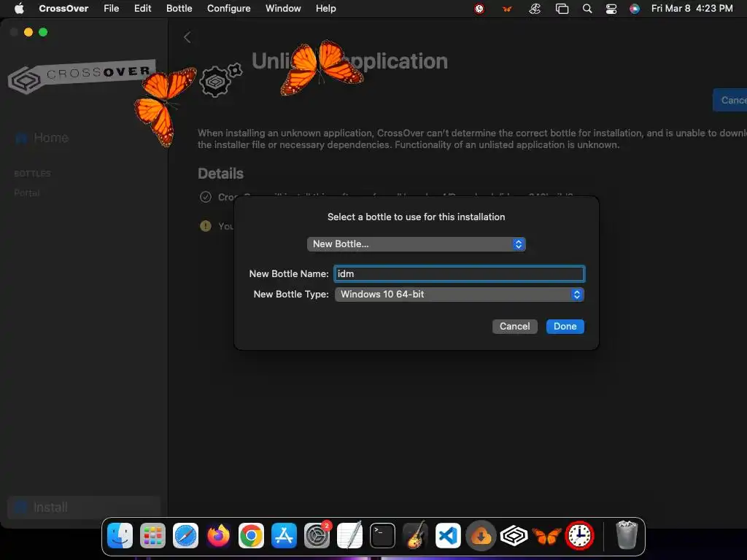Open the CrossOver app menu

coord(63,8)
